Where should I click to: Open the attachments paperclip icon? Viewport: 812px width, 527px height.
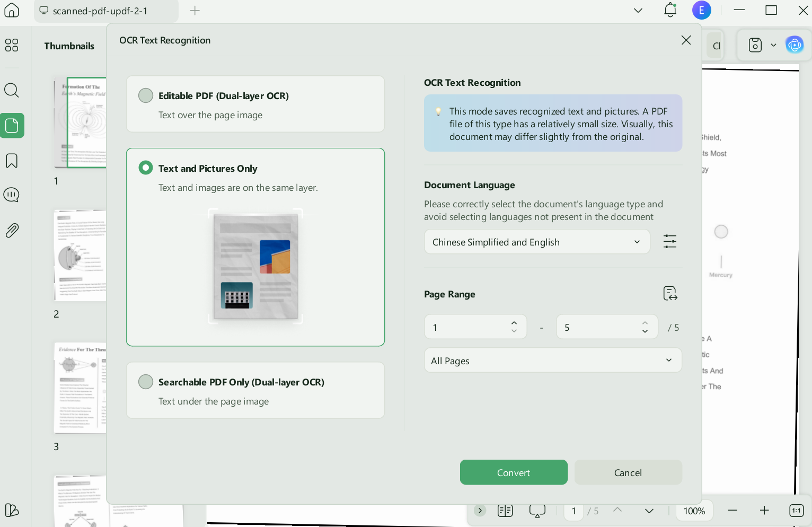12,231
